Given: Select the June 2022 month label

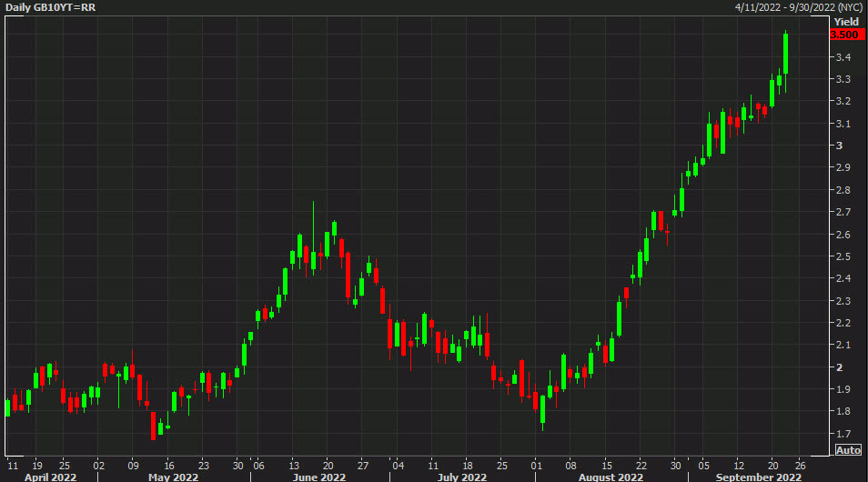Looking at the screenshot, I should (x=318, y=476).
